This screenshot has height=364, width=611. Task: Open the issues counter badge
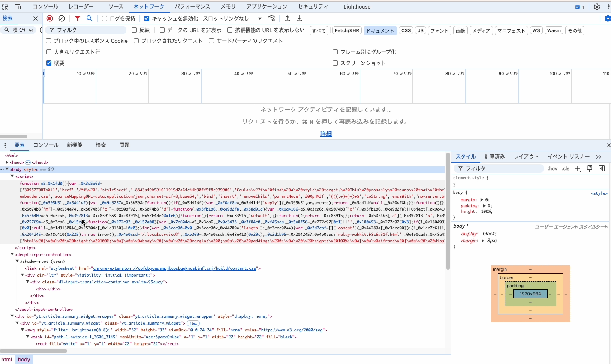pos(580,7)
